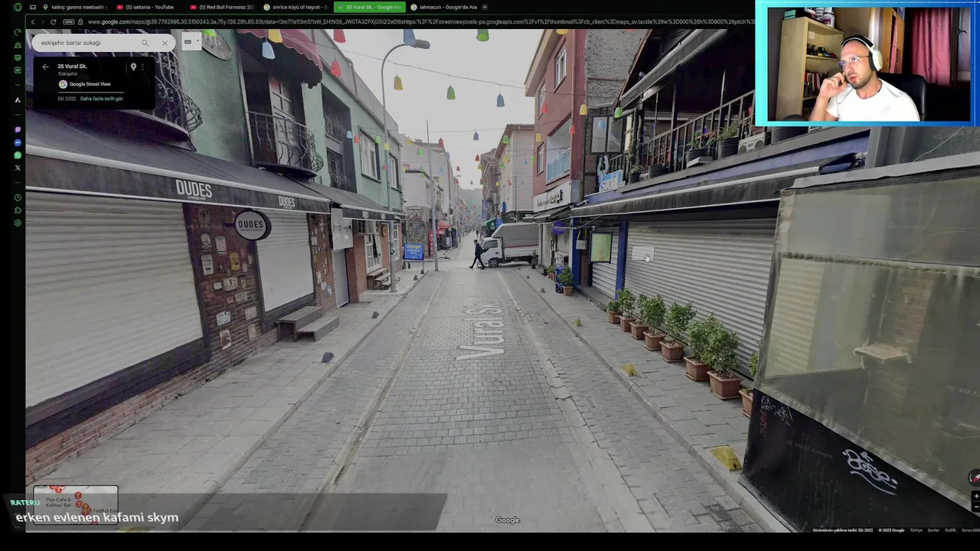The width and height of the screenshot is (980, 551).
Task: Open the fourth icon in the top sidebar group
Action: pyautogui.click(x=18, y=70)
